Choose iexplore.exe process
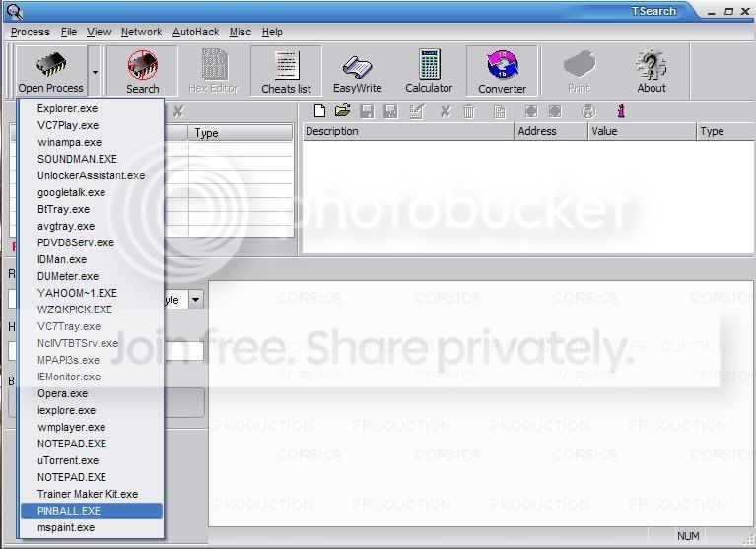 92,410
